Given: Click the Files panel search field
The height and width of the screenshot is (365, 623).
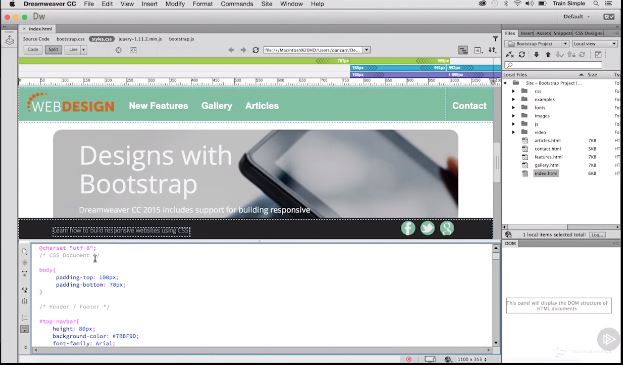Looking at the screenshot, I should pos(553,65).
